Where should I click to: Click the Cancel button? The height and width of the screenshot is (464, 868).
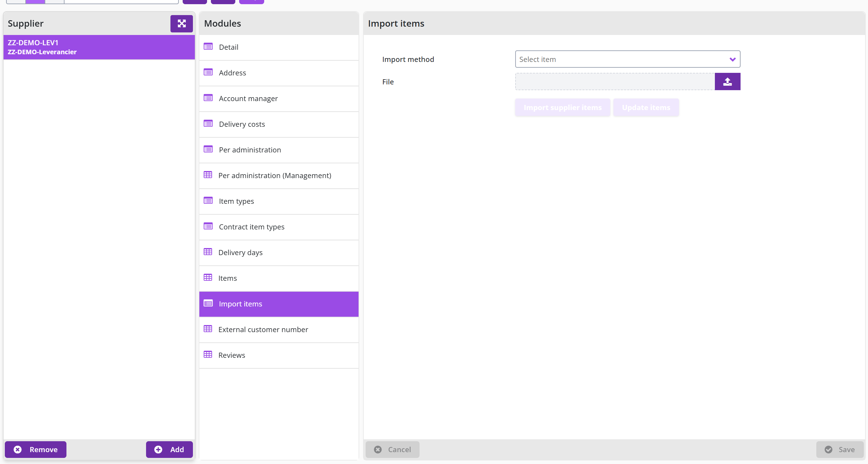pyautogui.click(x=392, y=450)
